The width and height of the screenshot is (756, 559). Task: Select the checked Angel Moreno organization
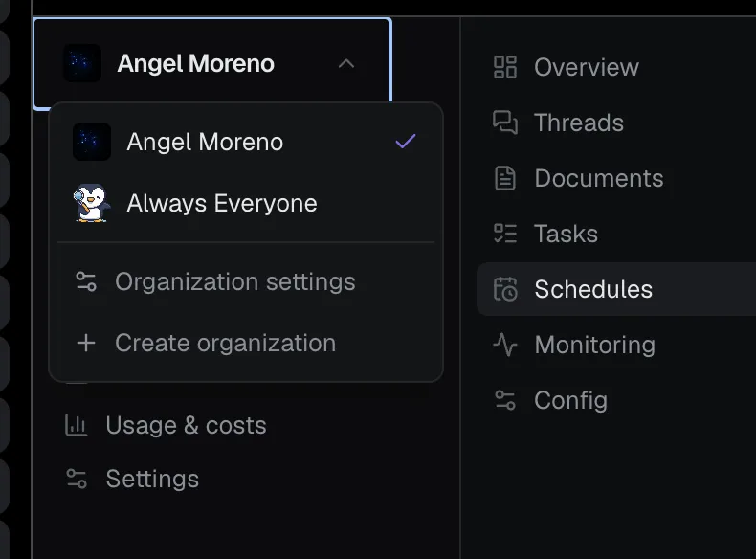coord(246,142)
